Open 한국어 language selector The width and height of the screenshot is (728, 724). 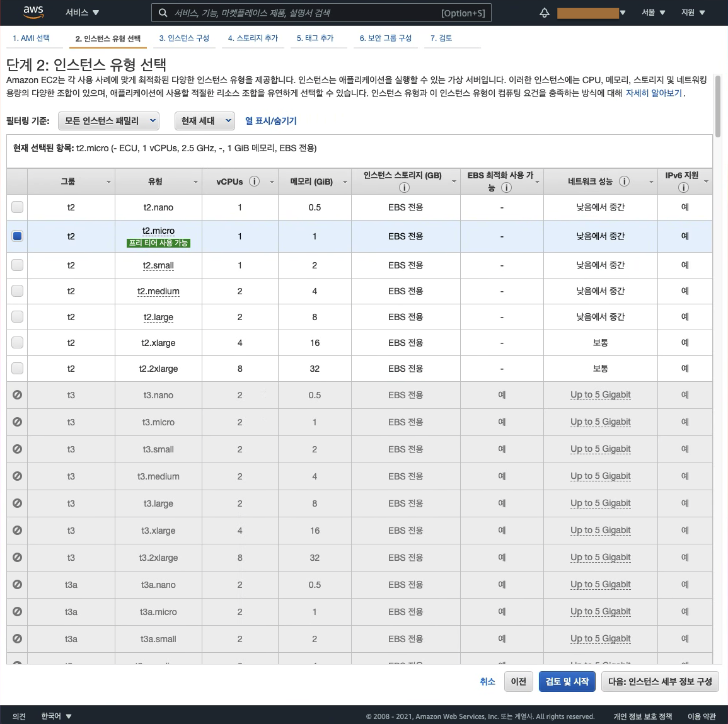tap(56, 716)
